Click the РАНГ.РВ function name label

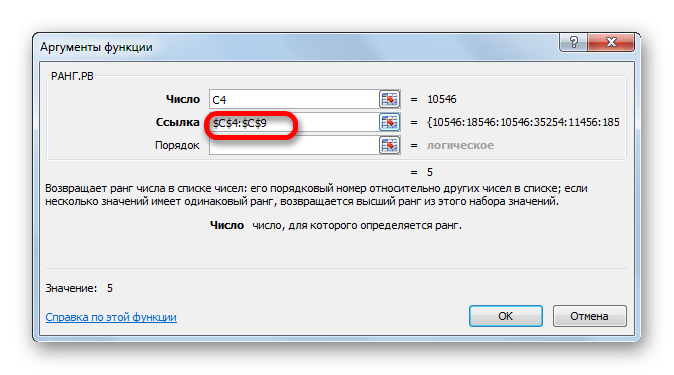(x=72, y=77)
